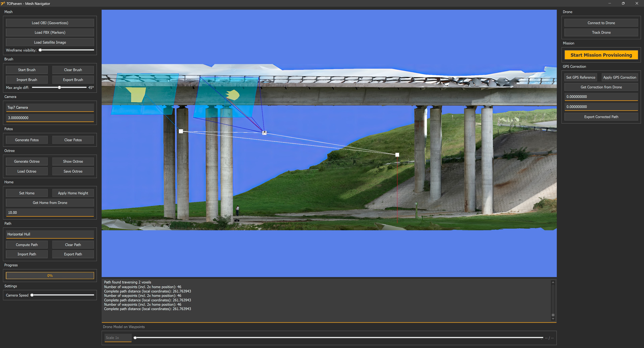
Task: Load a satellite image
Action: coord(50,42)
